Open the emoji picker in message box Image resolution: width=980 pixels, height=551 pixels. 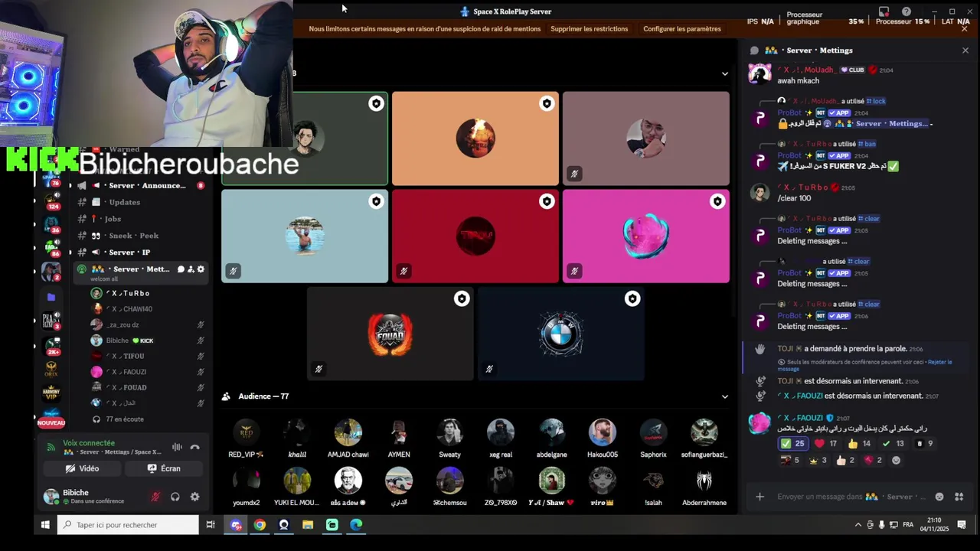tap(939, 497)
